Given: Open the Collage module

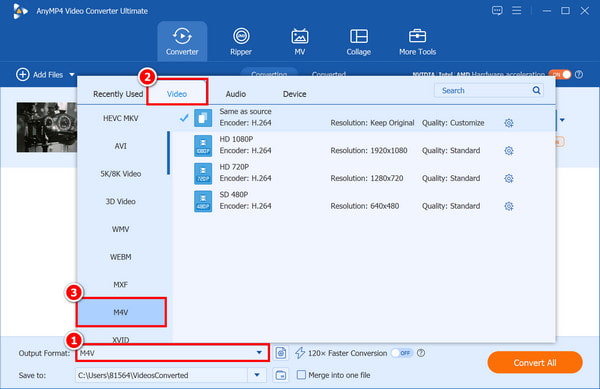Looking at the screenshot, I should pos(359,41).
